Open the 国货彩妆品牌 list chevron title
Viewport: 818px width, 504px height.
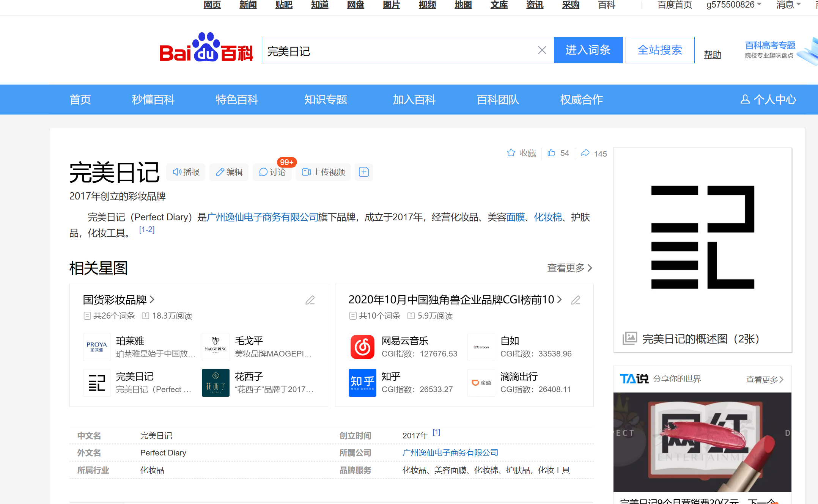(119, 300)
